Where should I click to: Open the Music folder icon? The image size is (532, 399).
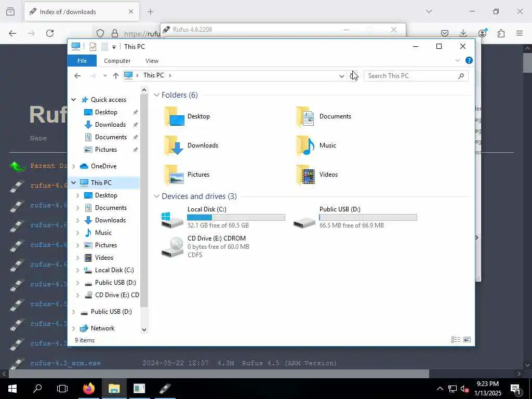tap(305, 145)
